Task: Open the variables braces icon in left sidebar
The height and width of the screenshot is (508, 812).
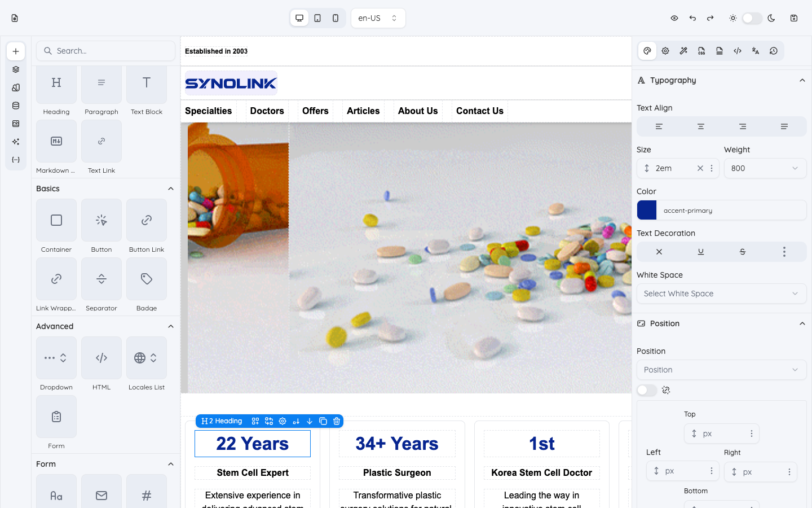Action: tap(16, 160)
